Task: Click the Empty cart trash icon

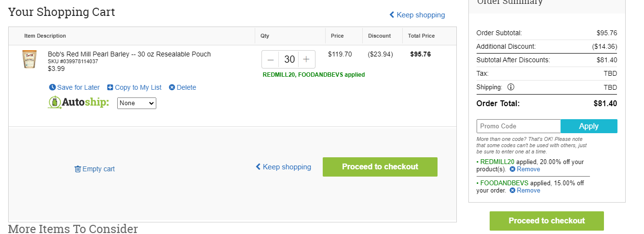Action: click(78, 169)
